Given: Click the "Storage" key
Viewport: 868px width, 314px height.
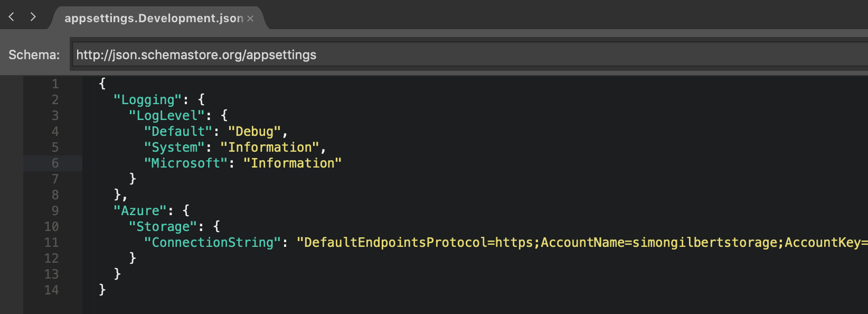Looking at the screenshot, I should click(163, 227).
